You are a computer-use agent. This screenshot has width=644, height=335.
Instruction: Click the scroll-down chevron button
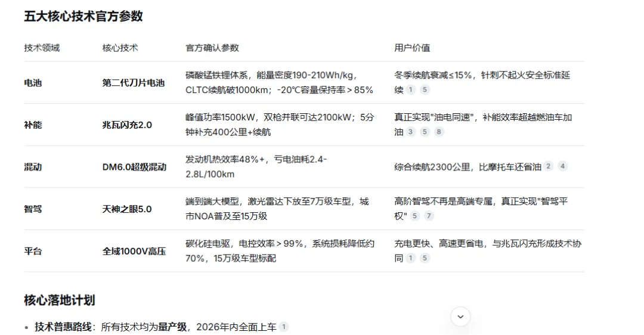click(460, 317)
